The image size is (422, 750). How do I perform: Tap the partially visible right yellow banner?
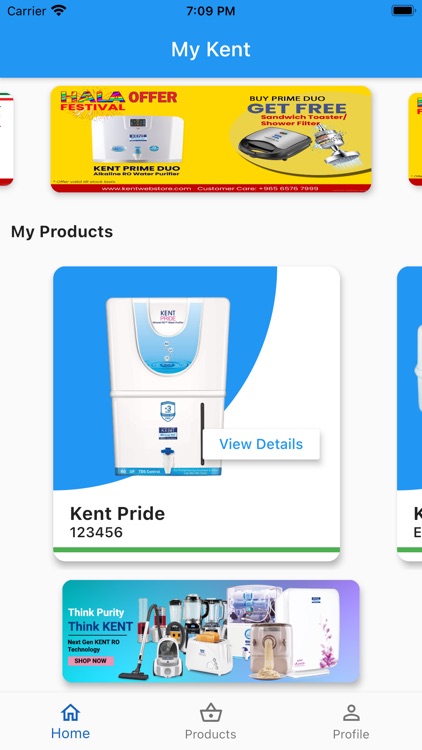[415, 139]
